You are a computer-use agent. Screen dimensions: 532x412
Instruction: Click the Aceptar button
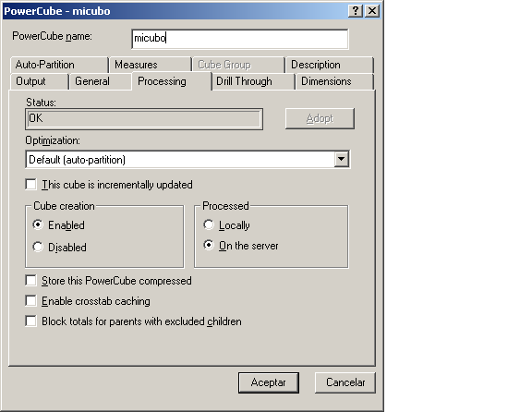coord(269,382)
